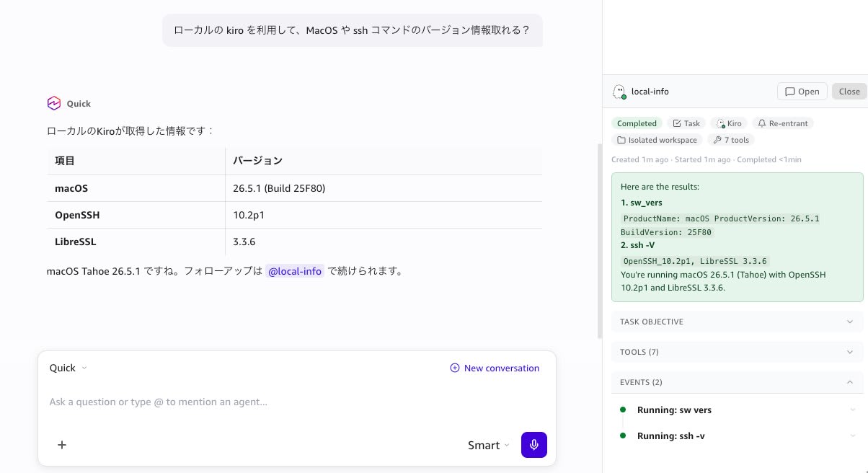
Task: Click the Created 1m ago timestamp line
Action: pyautogui.click(x=707, y=159)
